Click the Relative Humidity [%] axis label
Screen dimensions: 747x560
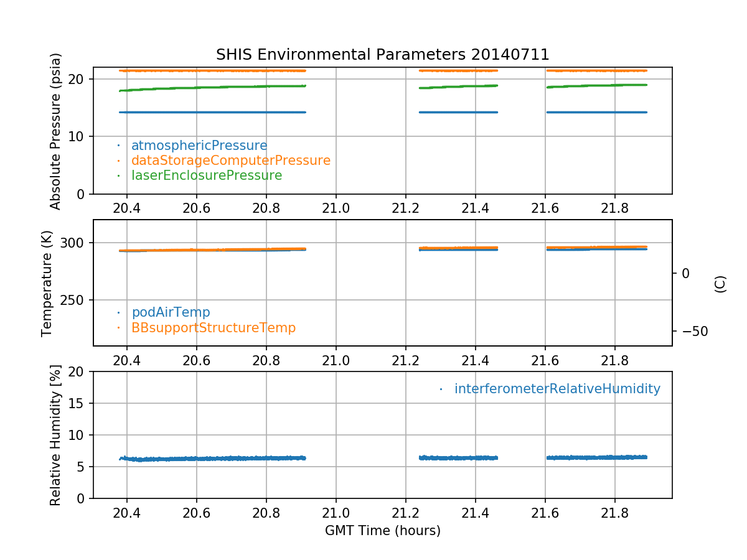[x=56, y=436]
